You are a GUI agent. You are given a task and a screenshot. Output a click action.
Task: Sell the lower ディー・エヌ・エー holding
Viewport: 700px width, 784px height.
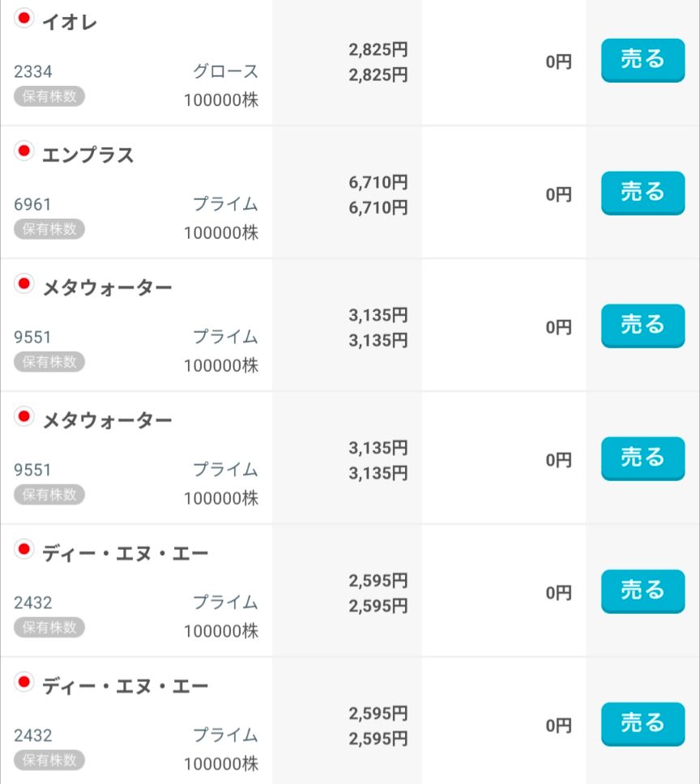tap(642, 724)
